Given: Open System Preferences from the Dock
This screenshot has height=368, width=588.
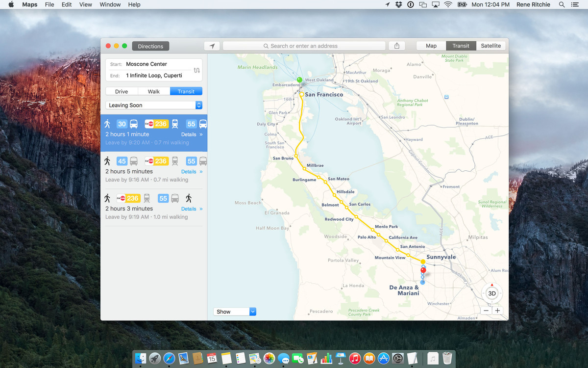Looking at the screenshot, I should coord(397,359).
